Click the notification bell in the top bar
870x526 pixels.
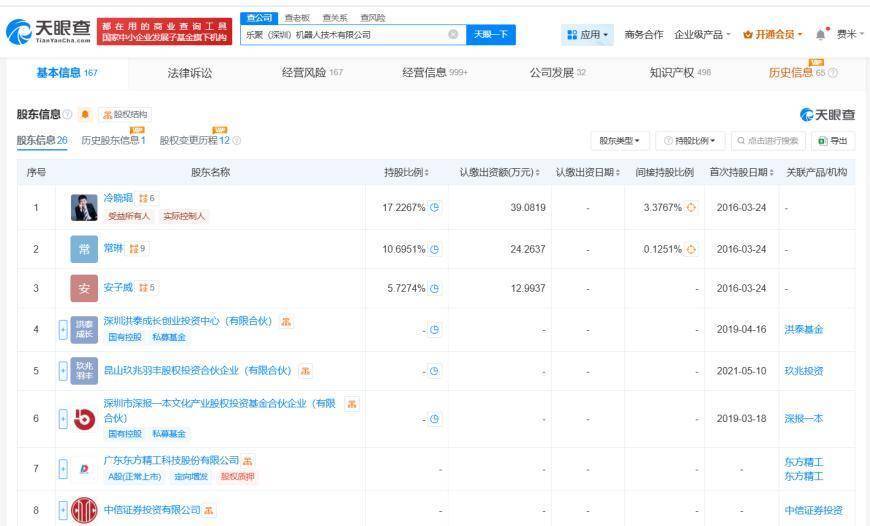pos(821,34)
